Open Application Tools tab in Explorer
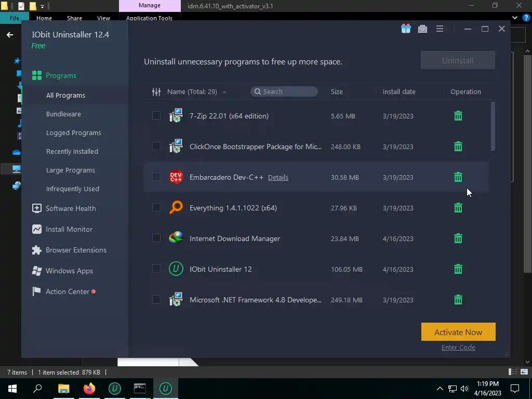Image resolution: width=532 pixels, height=399 pixels. 149,18
